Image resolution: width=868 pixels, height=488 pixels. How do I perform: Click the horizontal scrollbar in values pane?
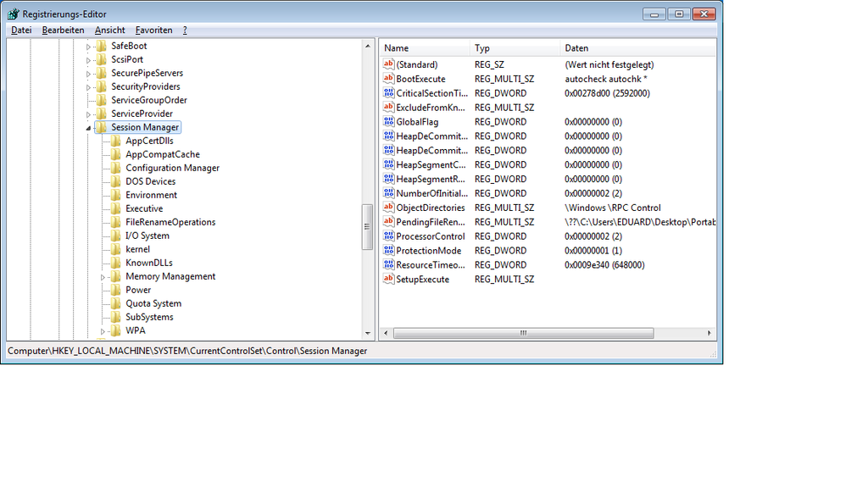523,333
